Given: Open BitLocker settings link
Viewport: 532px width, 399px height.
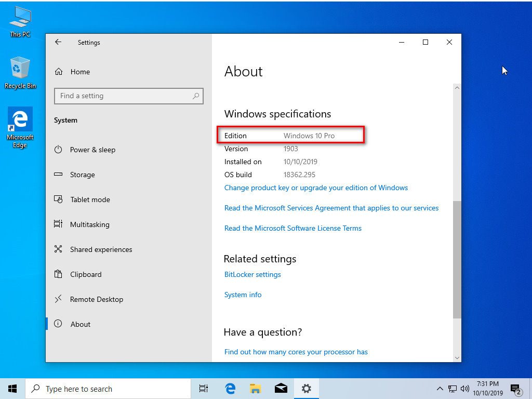Looking at the screenshot, I should coord(252,274).
